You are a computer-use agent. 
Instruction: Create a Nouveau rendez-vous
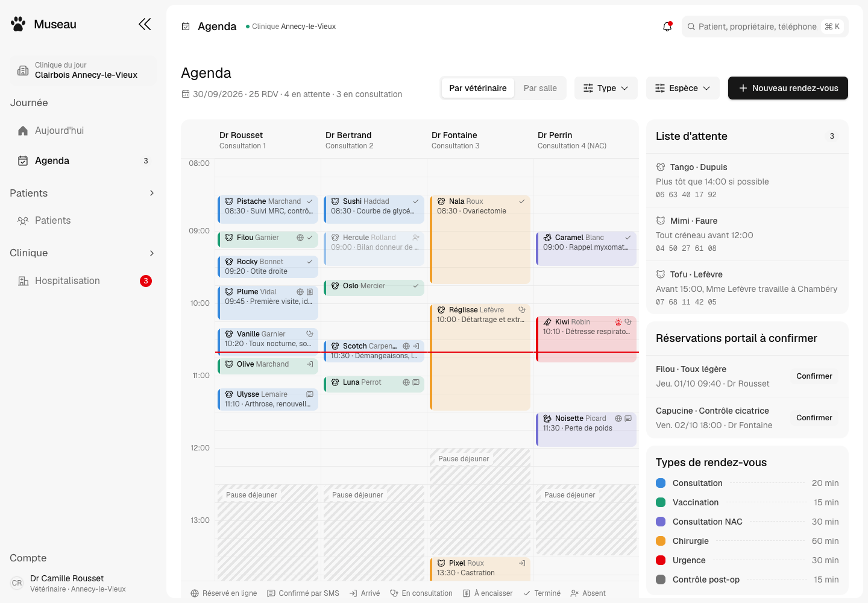[x=788, y=88]
